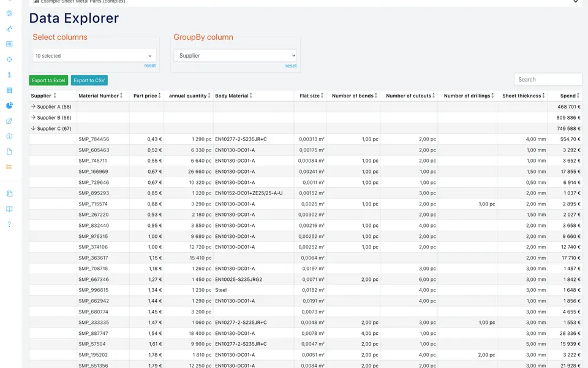Open the dollar sign icon in sidebar

(x=9, y=75)
